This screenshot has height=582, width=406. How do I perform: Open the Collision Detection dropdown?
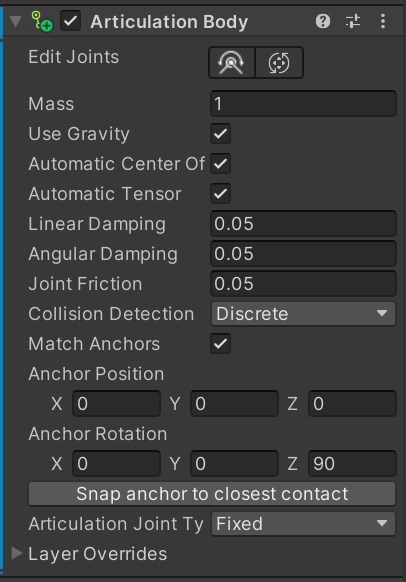click(303, 314)
